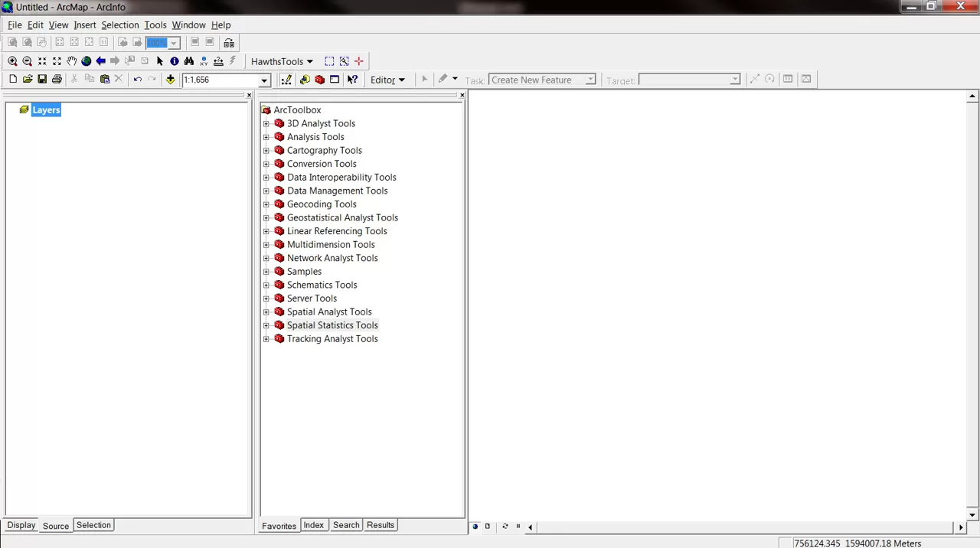Image resolution: width=980 pixels, height=548 pixels.
Task: Select the Zoom In tool
Action: [x=12, y=61]
